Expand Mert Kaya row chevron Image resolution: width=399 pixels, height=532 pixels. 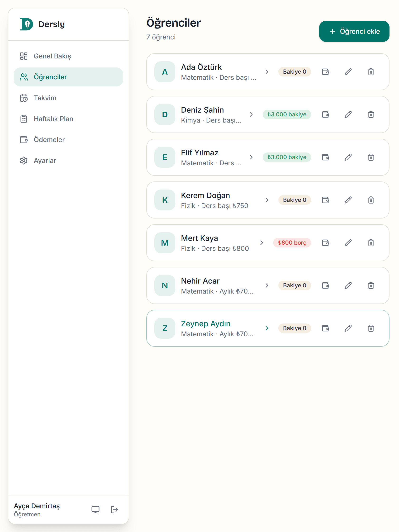point(262,243)
